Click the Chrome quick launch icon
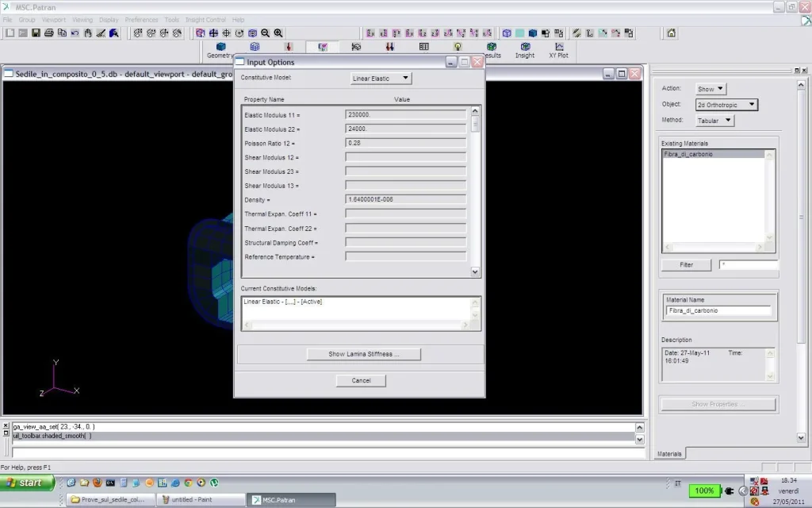The height and width of the screenshot is (508, 812). (x=188, y=483)
